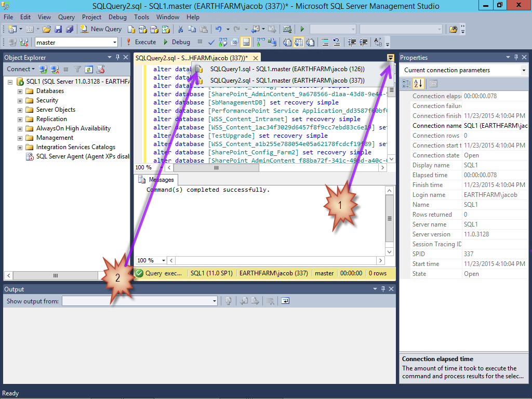Open the Tools menu
532x399 pixels.
[141, 17]
